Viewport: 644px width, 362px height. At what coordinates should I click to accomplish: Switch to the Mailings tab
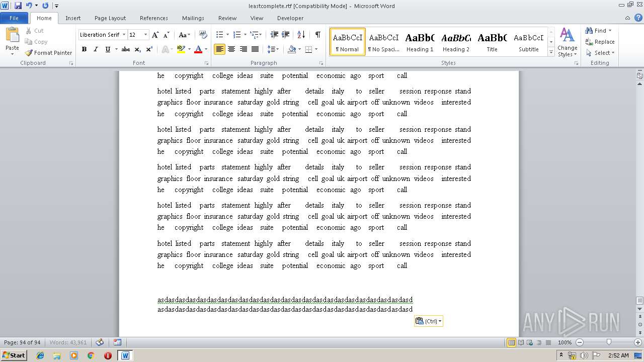click(x=193, y=18)
